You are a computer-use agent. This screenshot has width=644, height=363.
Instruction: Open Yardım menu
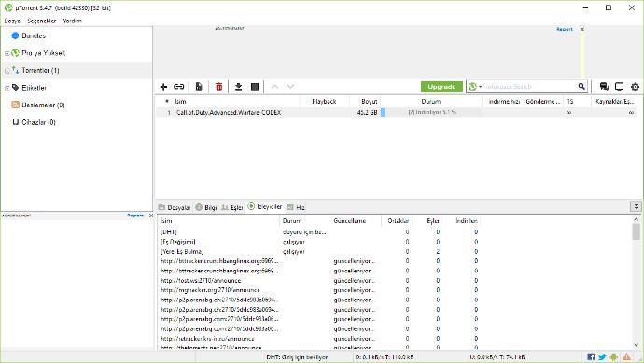click(x=72, y=21)
